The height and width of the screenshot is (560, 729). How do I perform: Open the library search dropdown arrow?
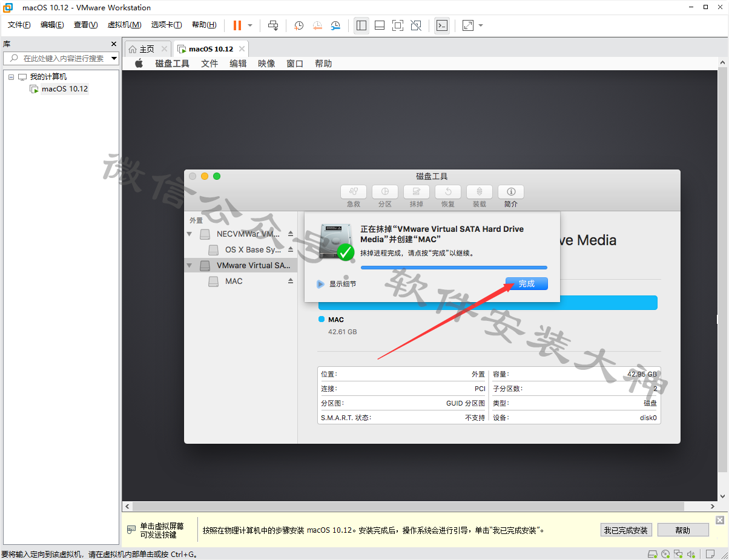114,58
